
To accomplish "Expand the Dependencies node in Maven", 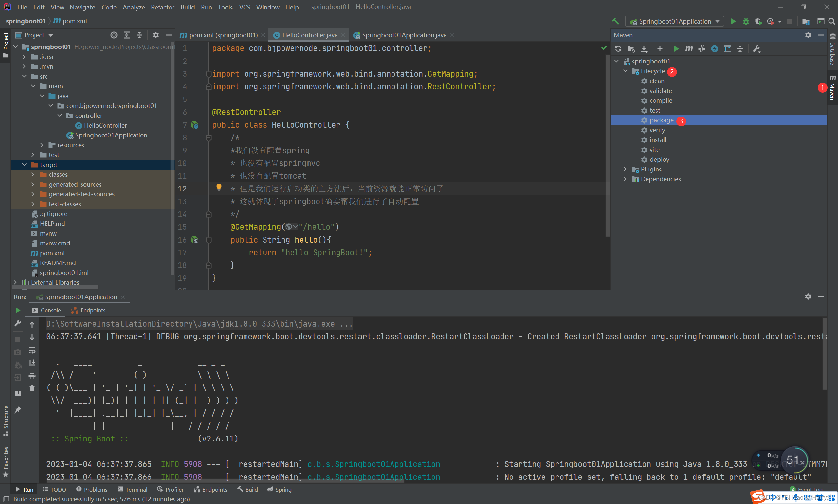I will [x=625, y=179].
